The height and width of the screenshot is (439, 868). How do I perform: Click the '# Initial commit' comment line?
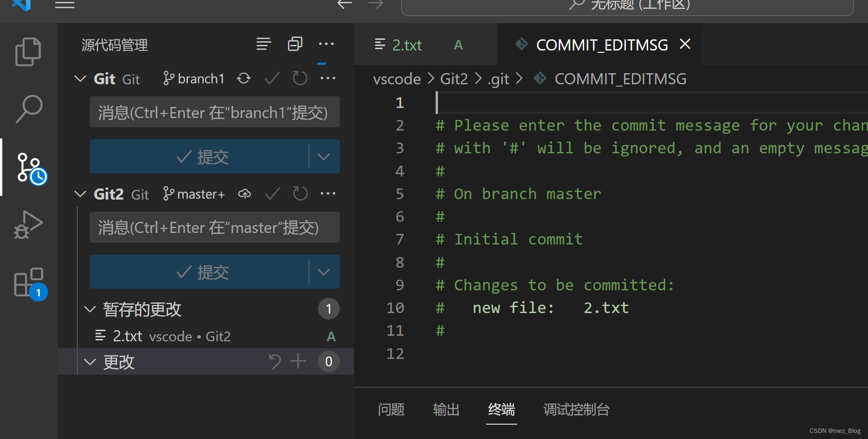509,239
